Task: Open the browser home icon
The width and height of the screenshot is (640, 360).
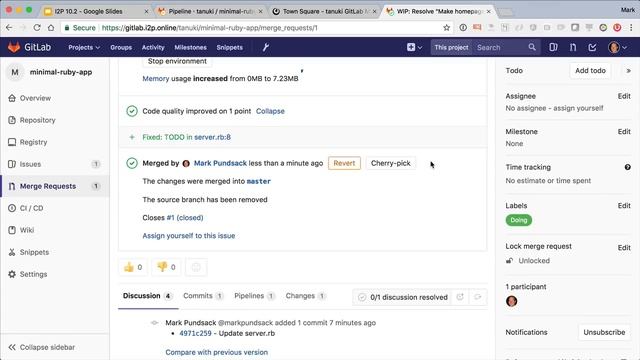Action: click(51, 28)
